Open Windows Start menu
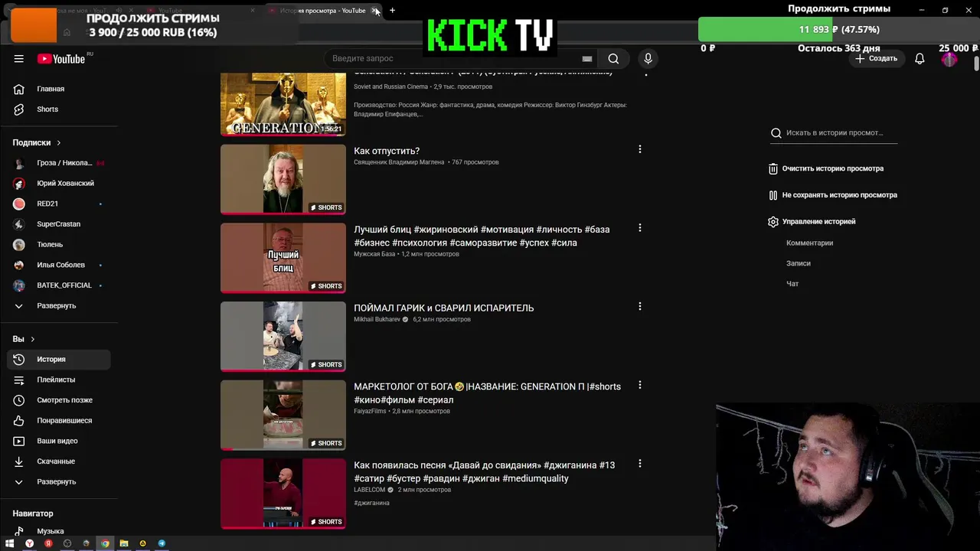This screenshot has height=551, width=980. point(10,544)
